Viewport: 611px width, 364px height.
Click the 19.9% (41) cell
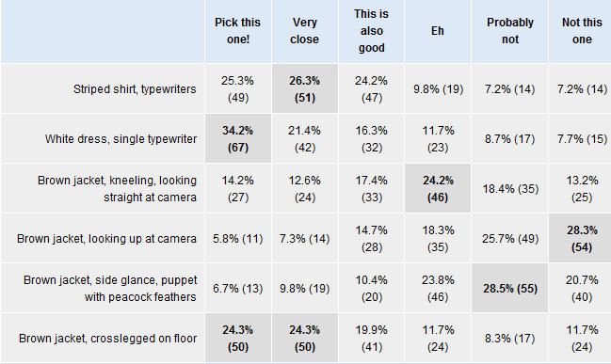(x=371, y=338)
